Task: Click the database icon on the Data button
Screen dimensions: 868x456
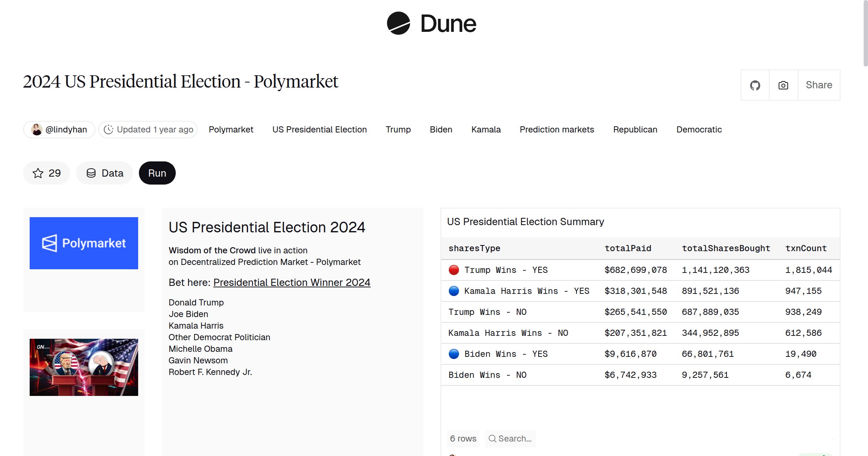Action: [x=91, y=173]
